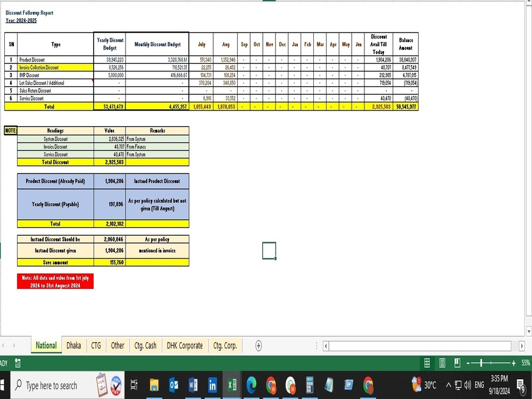
Task: Switch to the Other sheet tab
Action: tap(118, 345)
